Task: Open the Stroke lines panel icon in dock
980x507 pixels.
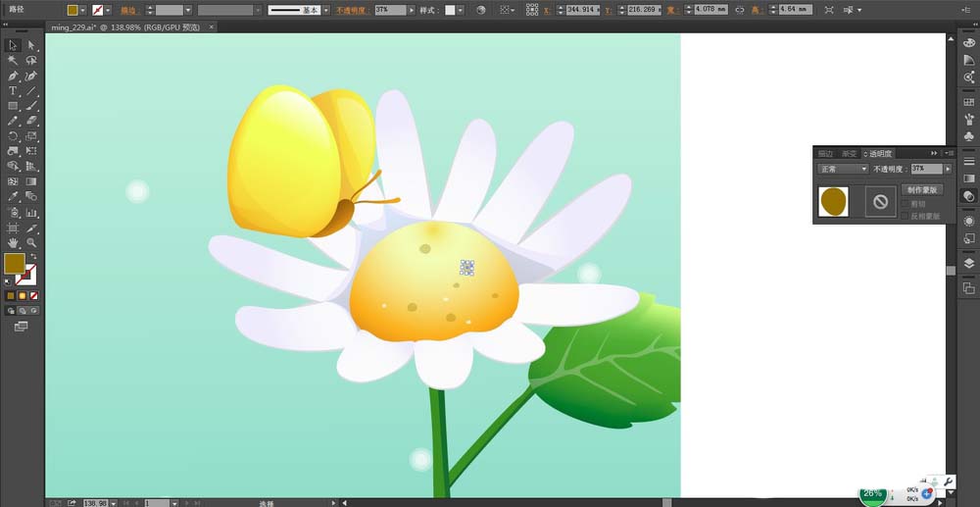Action: click(969, 161)
